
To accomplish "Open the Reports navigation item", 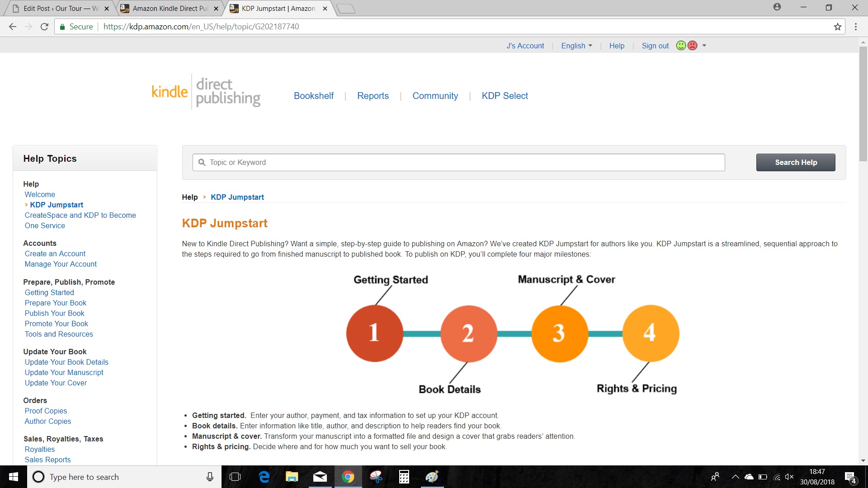I will coord(373,96).
